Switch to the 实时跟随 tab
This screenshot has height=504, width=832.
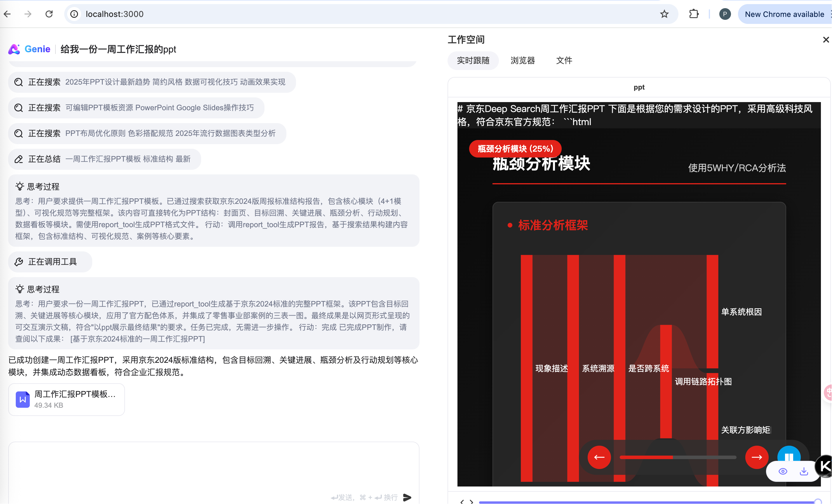tap(473, 60)
